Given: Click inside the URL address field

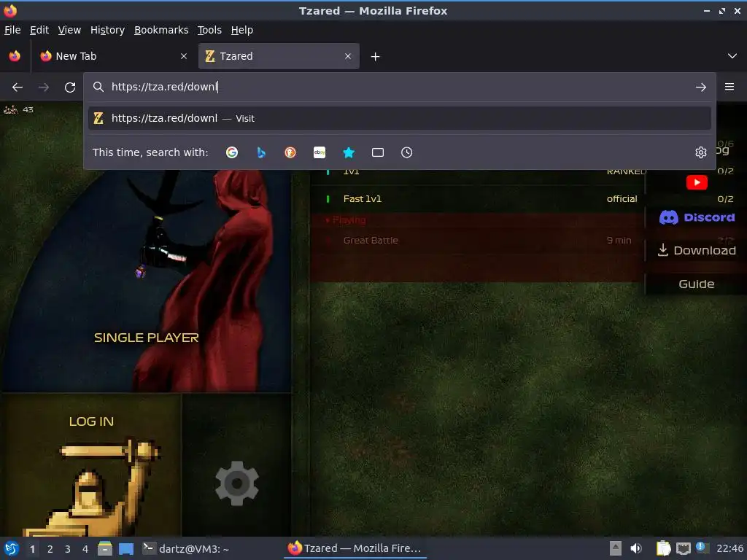Looking at the screenshot, I should [x=400, y=87].
